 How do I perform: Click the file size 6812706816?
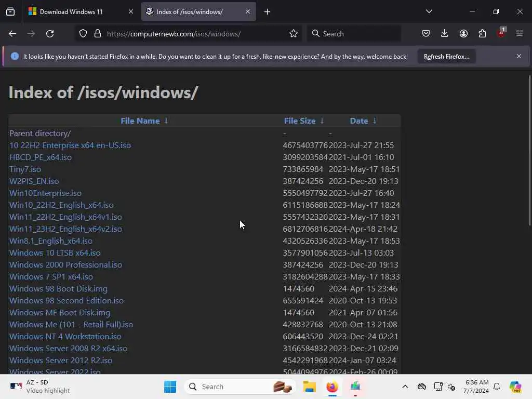coord(305,229)
